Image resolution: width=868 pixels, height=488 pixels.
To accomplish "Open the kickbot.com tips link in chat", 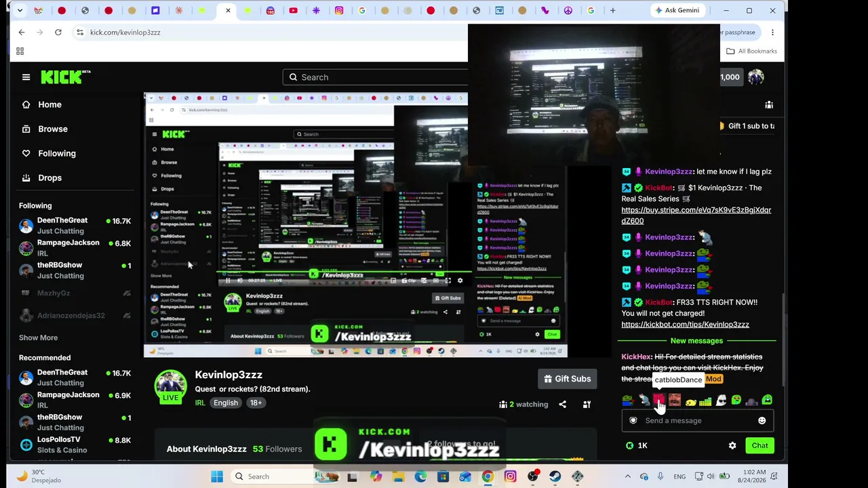I will point(685,325).
